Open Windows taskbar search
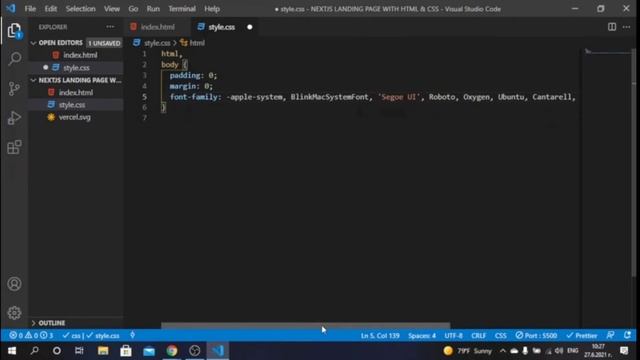Viewport: 640px width, 360px height. (35, 351)
